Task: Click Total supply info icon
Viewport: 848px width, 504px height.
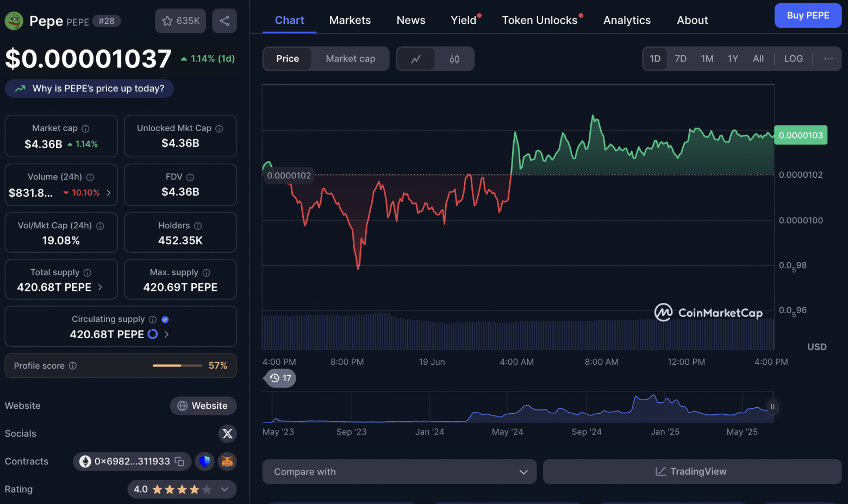Action: 88,273
